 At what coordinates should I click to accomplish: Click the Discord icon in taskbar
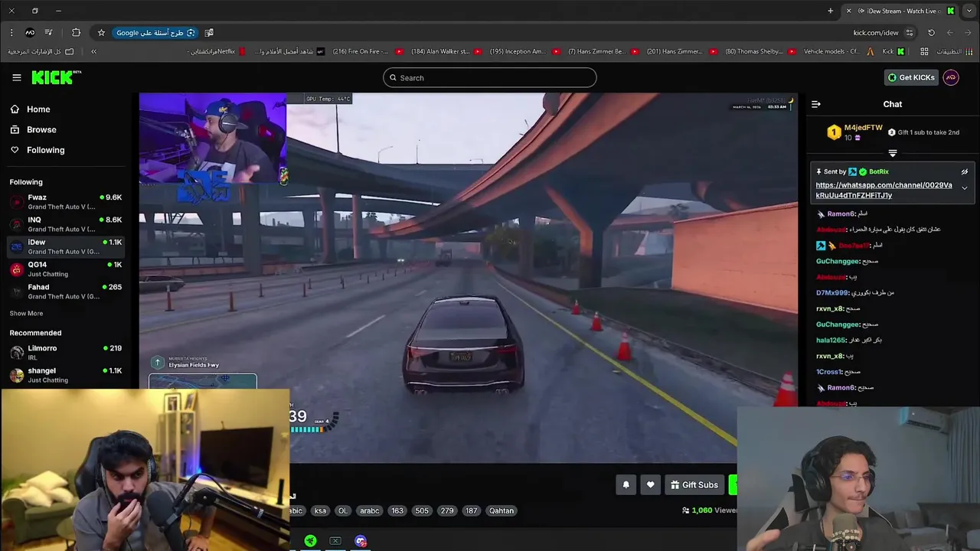click(361, 541)
